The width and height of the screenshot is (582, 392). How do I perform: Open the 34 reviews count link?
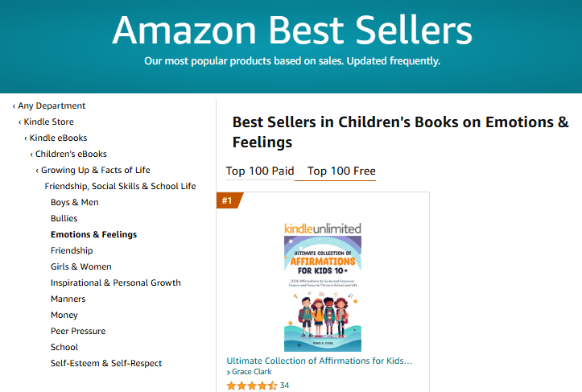284,386
